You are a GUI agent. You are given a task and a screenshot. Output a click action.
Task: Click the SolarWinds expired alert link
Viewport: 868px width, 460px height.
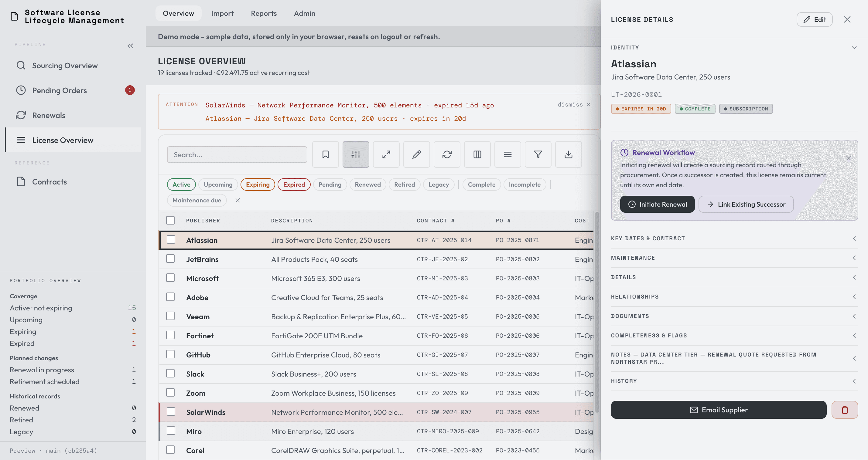pyautogui.click(x=350, y=105)
